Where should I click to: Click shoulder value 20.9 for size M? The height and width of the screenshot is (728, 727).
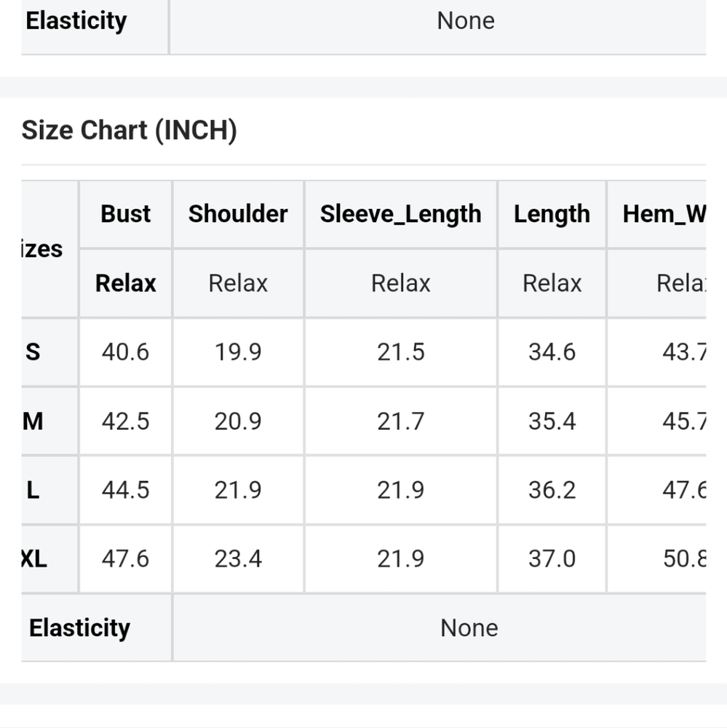[x=238, y=421]
